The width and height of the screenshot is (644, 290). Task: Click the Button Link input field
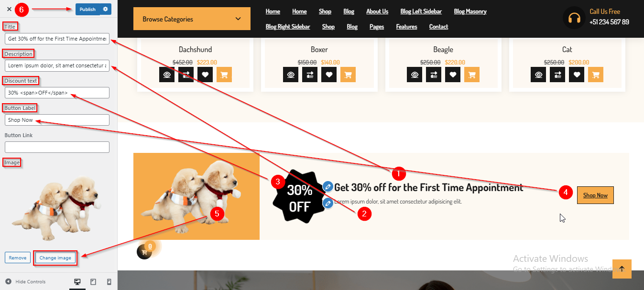57,147
